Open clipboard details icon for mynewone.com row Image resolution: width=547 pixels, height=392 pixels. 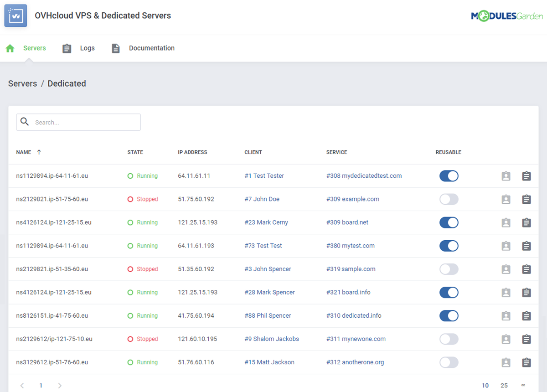click(526, 339)
